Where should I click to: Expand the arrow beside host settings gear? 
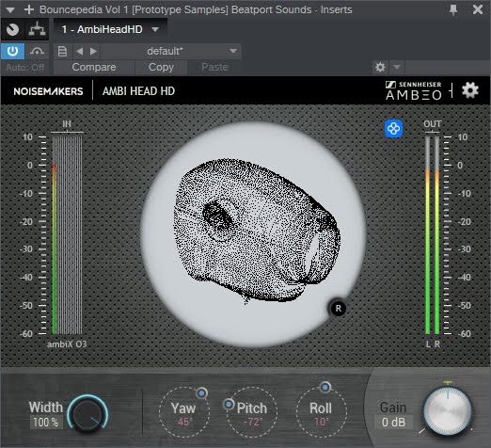point(397,67)
